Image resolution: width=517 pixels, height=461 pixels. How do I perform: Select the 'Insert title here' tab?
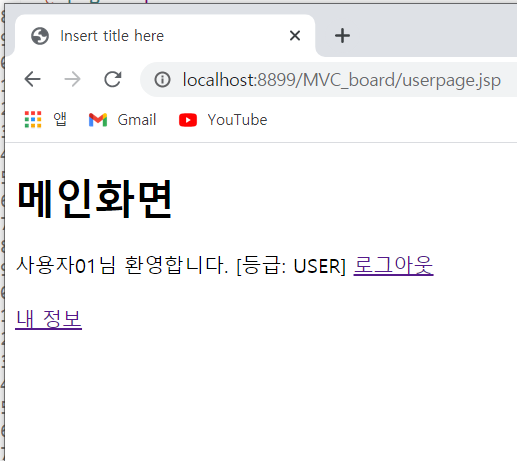click(x=165, y=36)
